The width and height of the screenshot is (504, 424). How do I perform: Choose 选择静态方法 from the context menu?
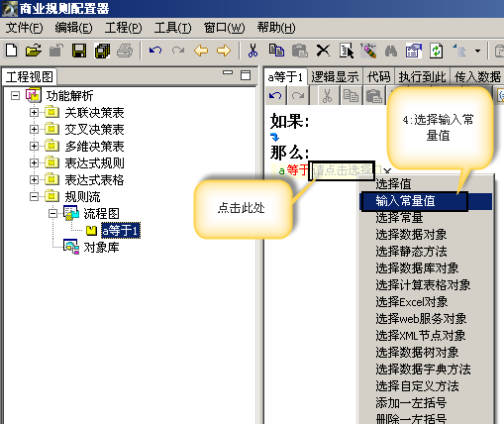(426, 252)
